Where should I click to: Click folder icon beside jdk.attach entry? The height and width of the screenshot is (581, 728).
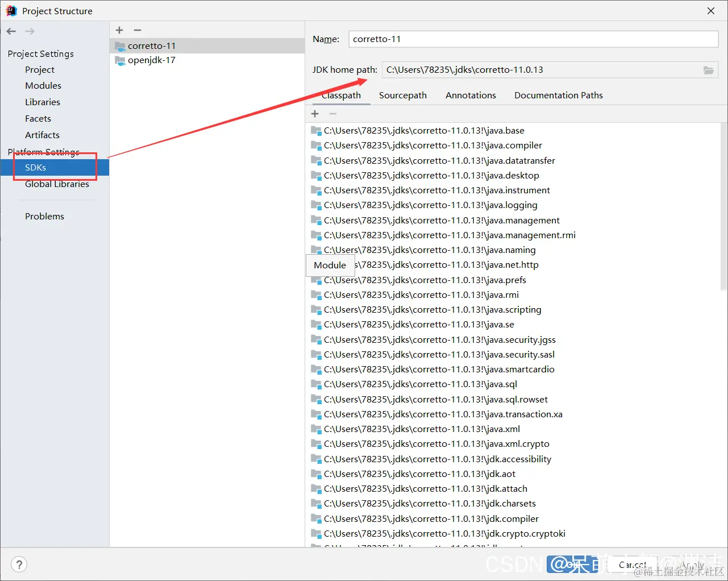(316, 489)
